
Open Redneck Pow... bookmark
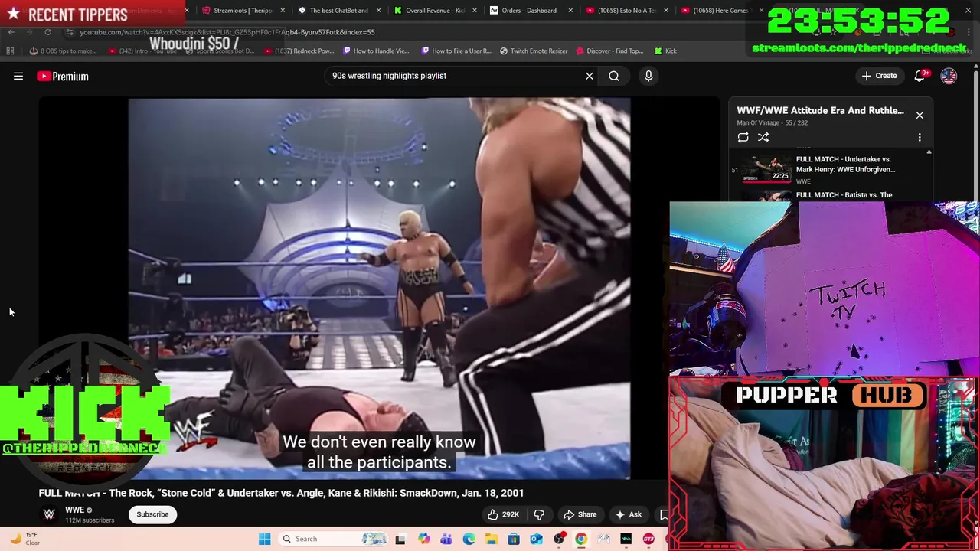[x=299, y=51]
